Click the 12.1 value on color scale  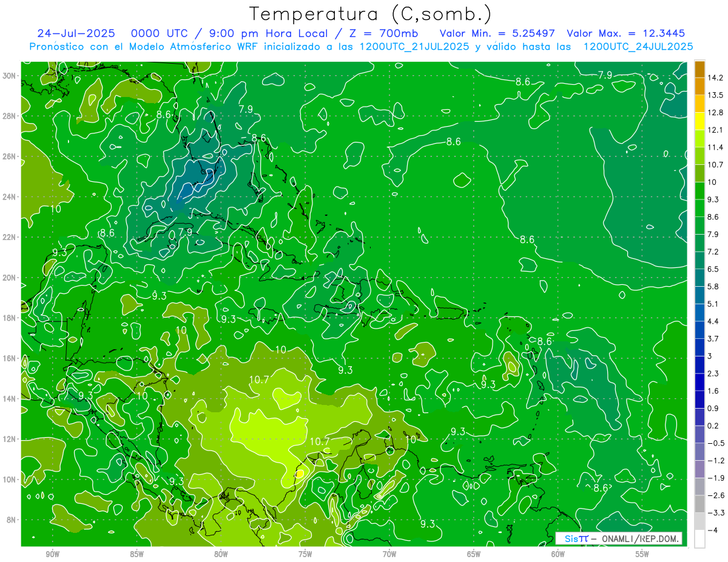715,130
